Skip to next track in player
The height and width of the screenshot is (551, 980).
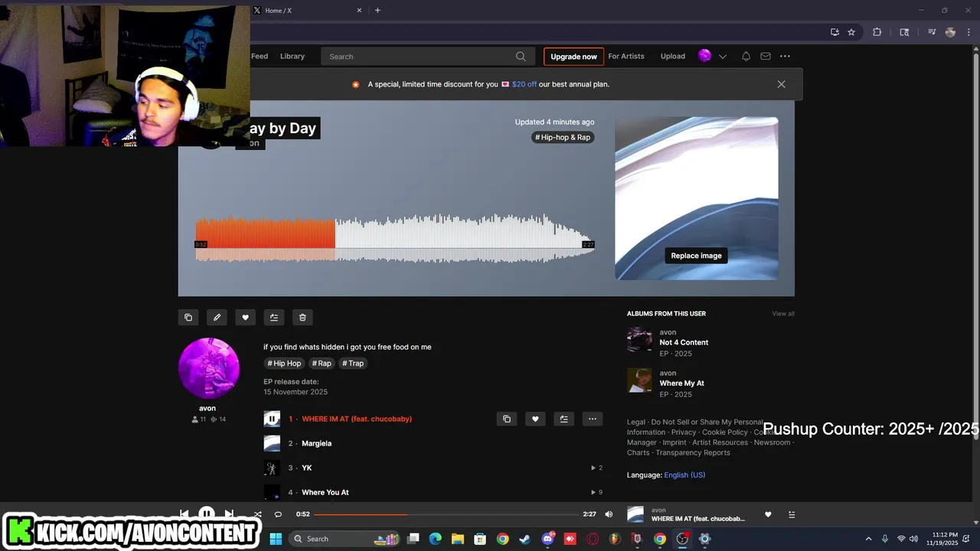pyautogui.click(x=229, y=514)
